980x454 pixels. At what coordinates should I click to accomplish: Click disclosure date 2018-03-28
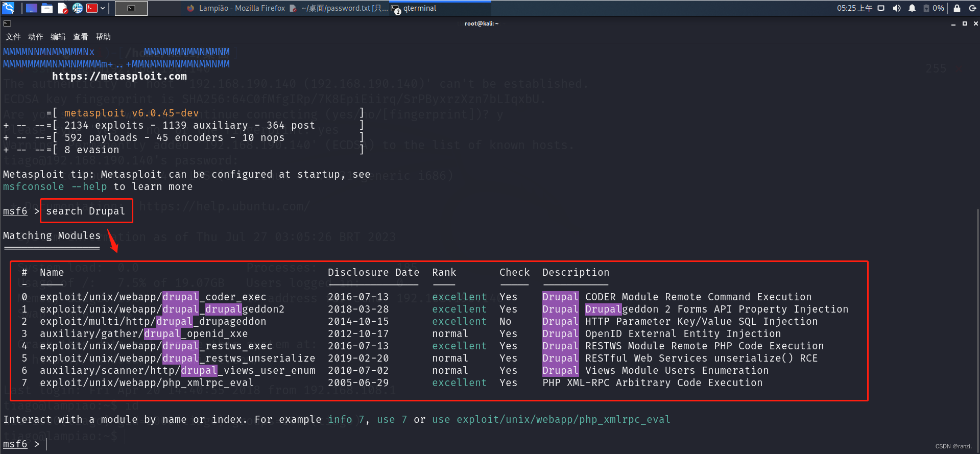358,309
